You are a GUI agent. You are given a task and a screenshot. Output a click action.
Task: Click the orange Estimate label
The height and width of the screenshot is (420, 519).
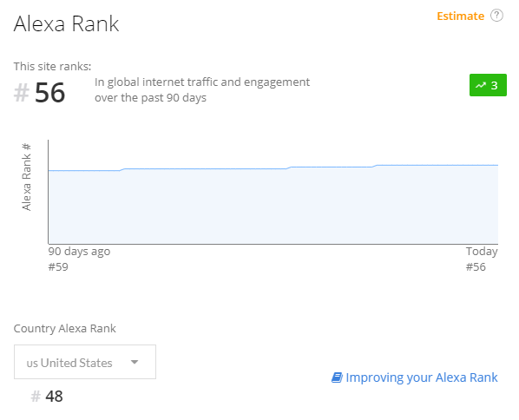(x=460, y=16)
